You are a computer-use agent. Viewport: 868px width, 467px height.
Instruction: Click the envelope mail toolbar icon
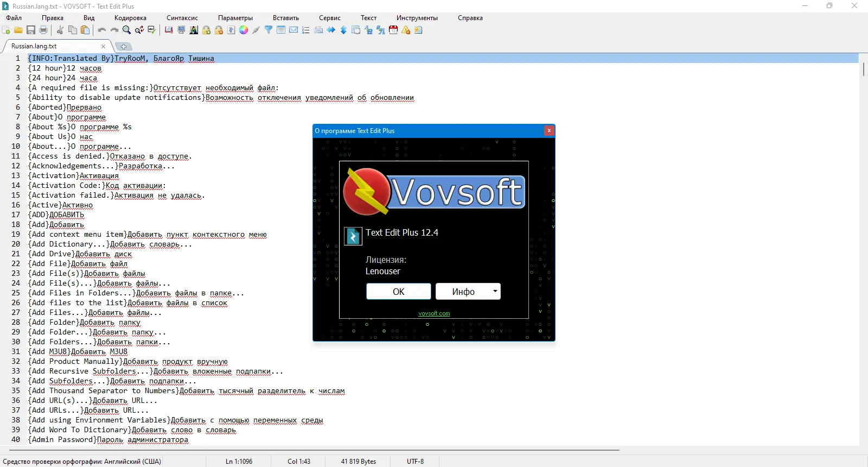293,30
